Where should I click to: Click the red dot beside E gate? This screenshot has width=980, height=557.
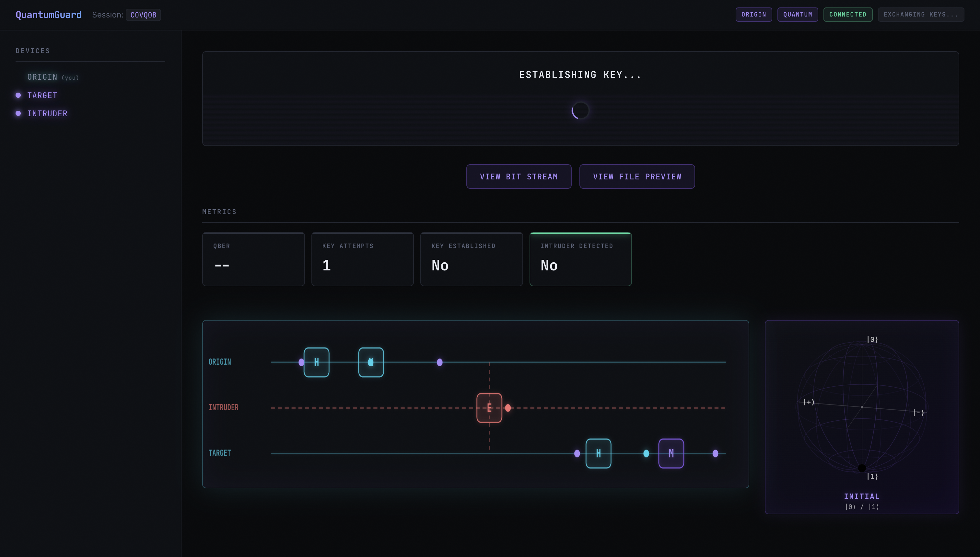[507, 408]
